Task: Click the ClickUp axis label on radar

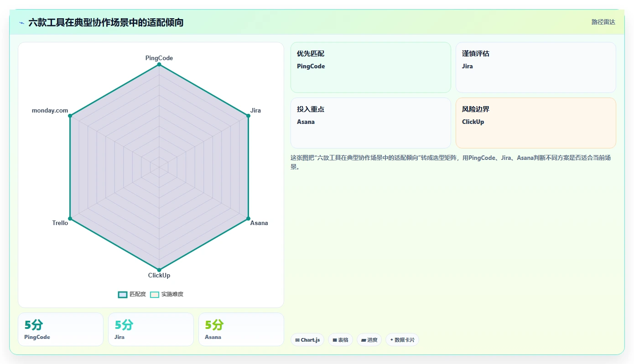Action: [159, 275]
